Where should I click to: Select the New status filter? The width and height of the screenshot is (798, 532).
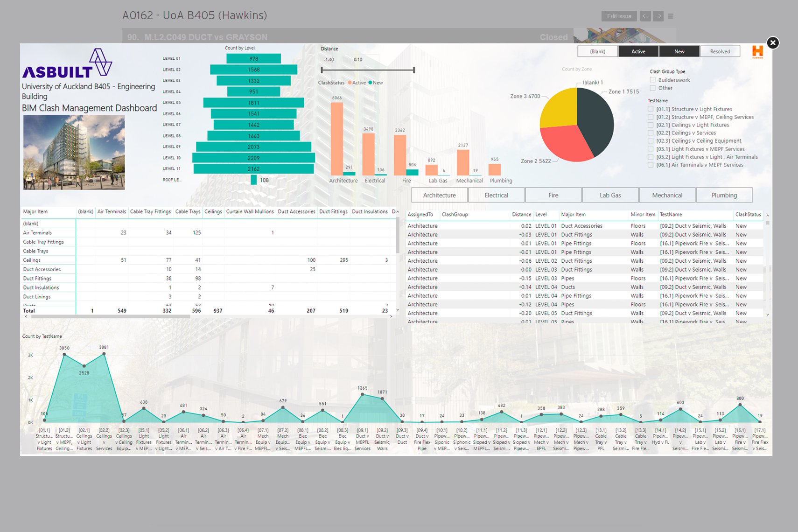tap(679, 51)
